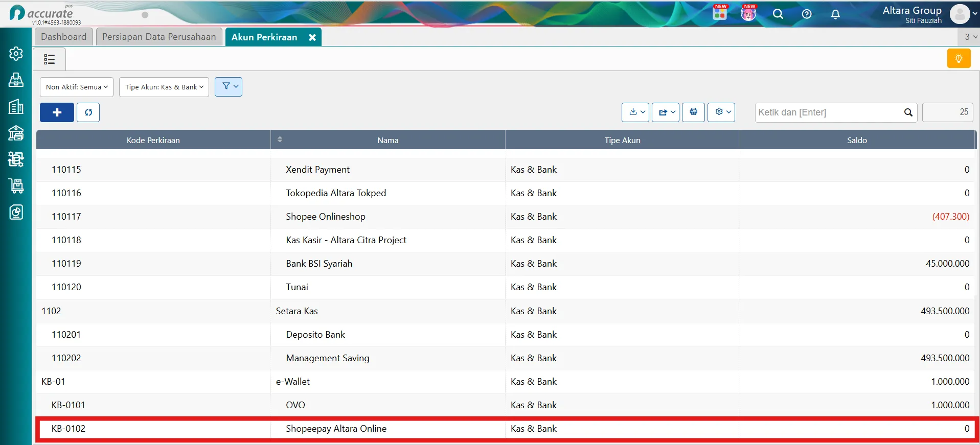
Task: Click the blue plus add account button
Action: 57,112
